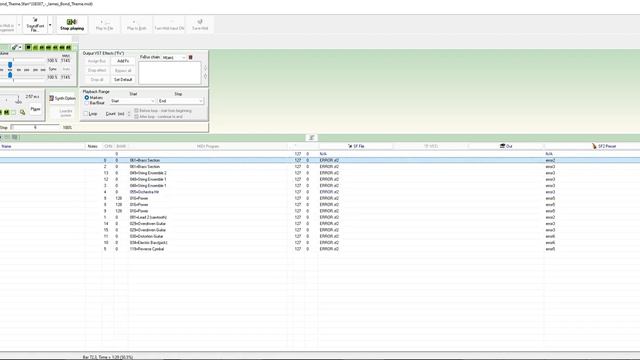The image size is (640, 360).
Task: Click the upper volume slider thumb
Action: 10,64
